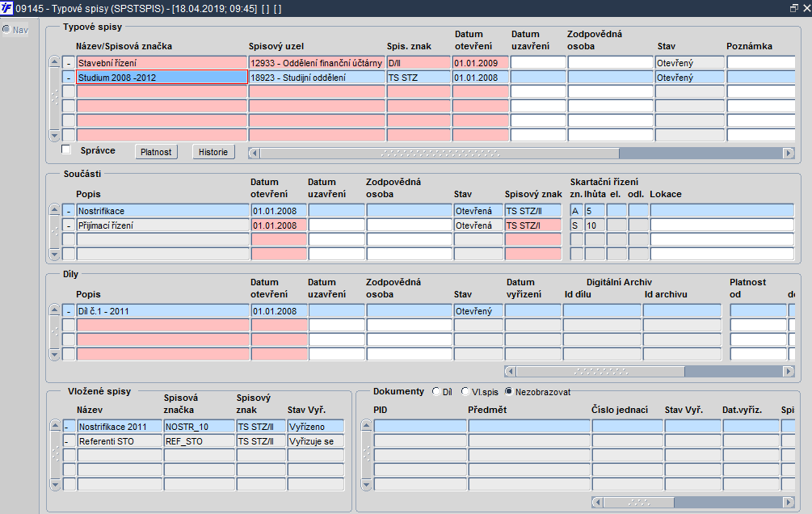
Task: Click right arrow of Dokumenty horizontal scrollbar
Action: pos(789,502)
